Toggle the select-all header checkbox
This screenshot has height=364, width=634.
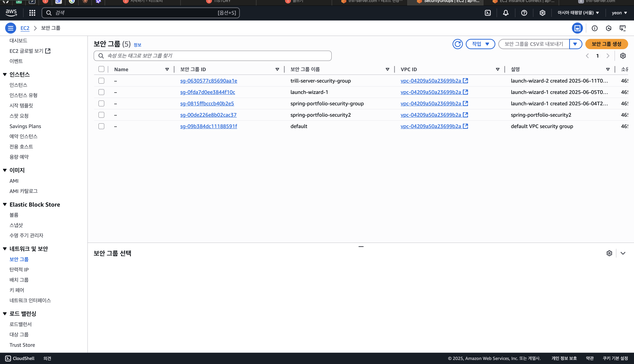[101, 69]
